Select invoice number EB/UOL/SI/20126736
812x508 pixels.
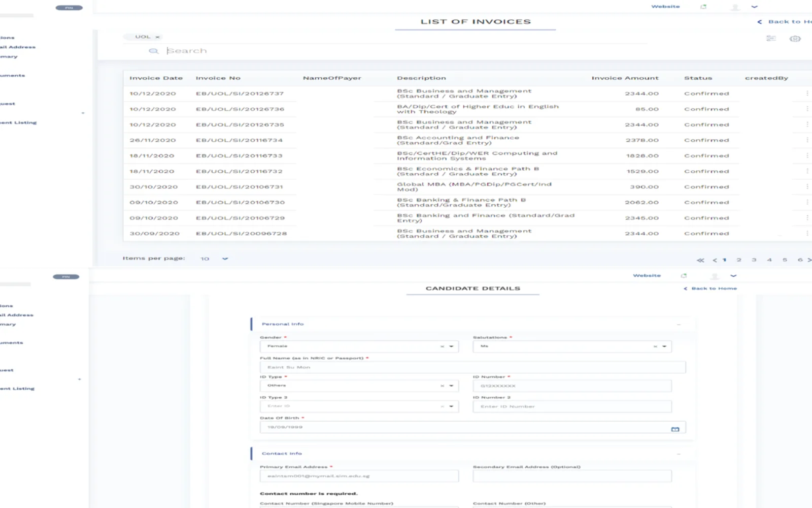240,109
